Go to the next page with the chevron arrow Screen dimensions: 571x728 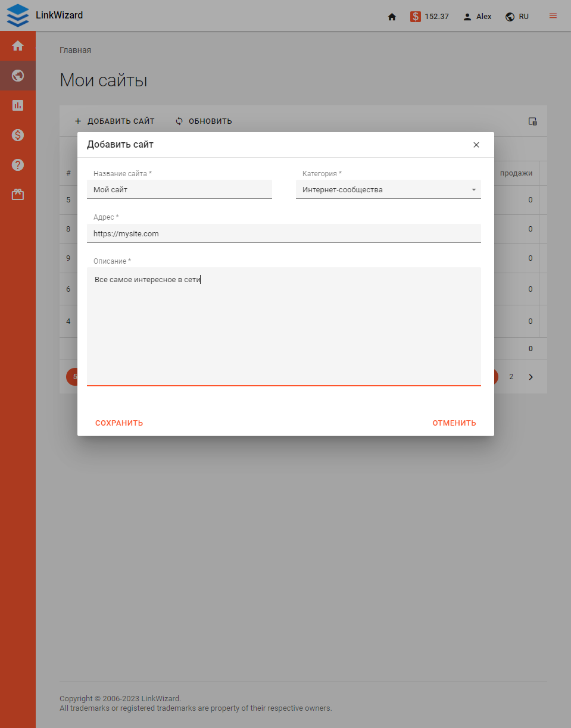coord(531,377)
